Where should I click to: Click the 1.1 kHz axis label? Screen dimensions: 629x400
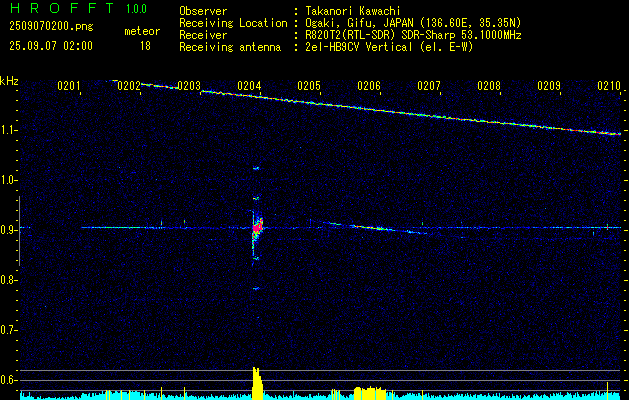pos(8,130)
